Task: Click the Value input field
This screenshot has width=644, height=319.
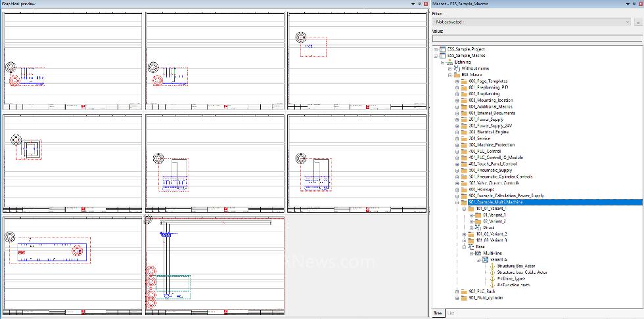Action: pyautogui.click(x=537, y=38)
